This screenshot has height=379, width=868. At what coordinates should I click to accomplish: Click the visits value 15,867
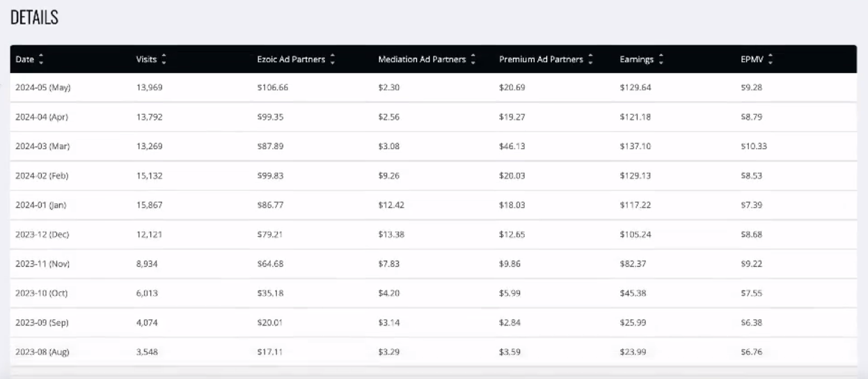pos(149,206)
